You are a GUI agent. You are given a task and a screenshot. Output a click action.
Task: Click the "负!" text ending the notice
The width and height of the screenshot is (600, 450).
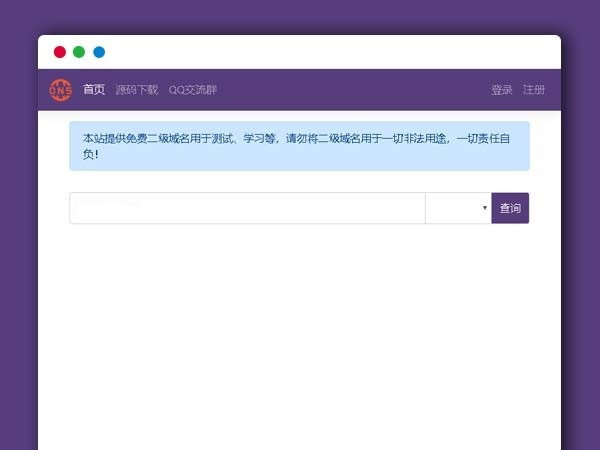coord(91,155)
